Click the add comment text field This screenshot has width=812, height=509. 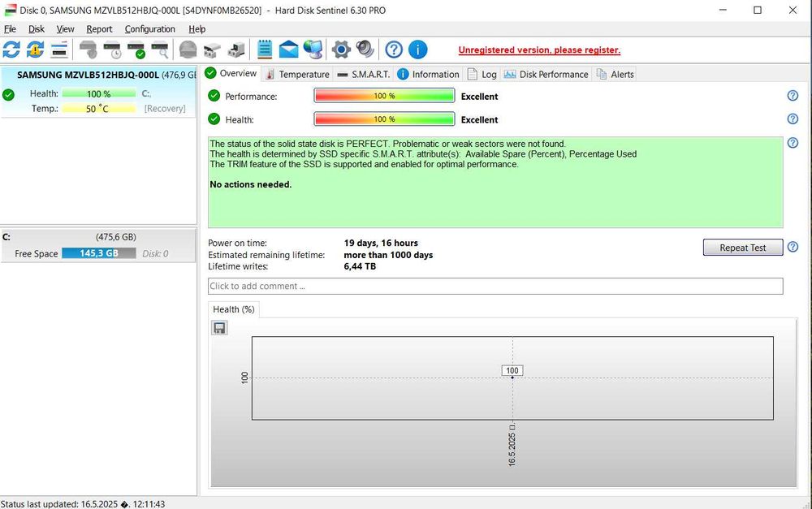[495, 286]
